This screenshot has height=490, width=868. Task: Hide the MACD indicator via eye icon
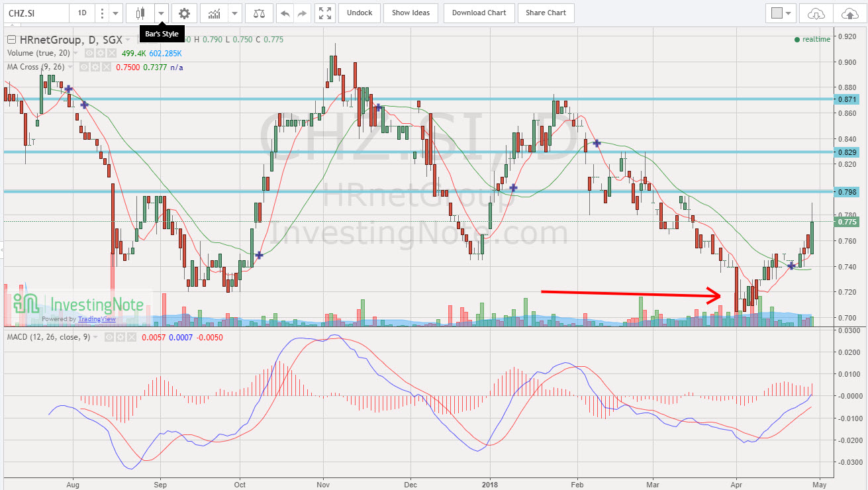tap(108, 336)
